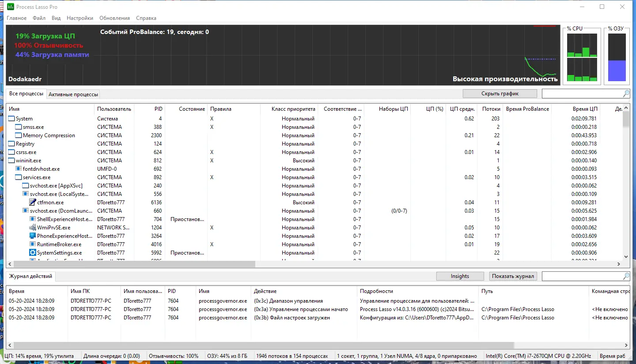Click the SystemSettings.exe gear icon

(33, 252)
